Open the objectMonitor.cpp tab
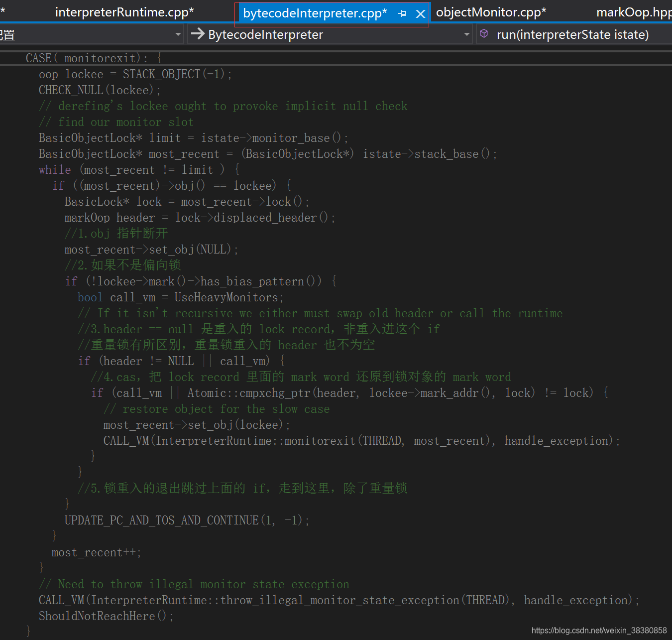 (x=491, y=12)
